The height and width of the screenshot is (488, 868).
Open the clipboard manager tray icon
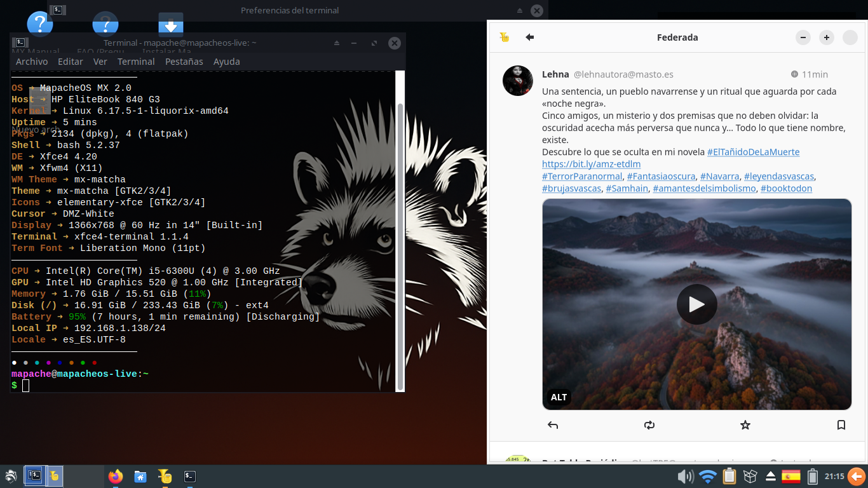[x=729, y=476]
